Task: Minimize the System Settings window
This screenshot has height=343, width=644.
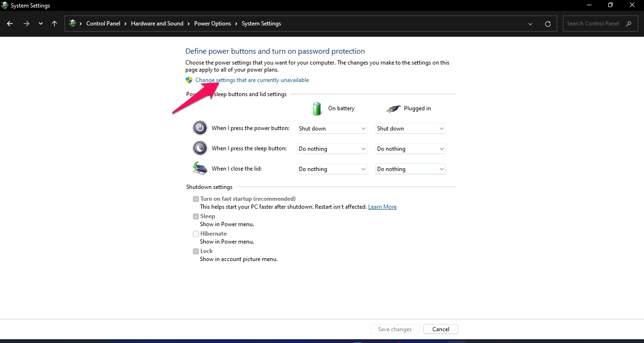Action: [589, 5]
